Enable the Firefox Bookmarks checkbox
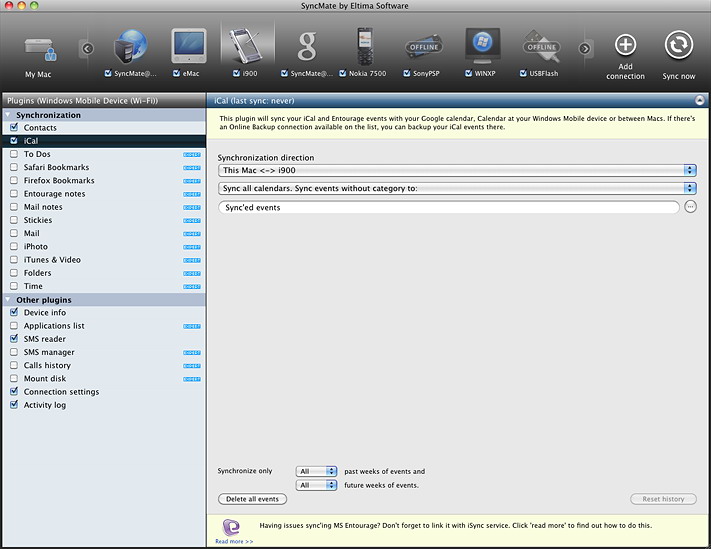The image size is (711, 549). [14, 180]
